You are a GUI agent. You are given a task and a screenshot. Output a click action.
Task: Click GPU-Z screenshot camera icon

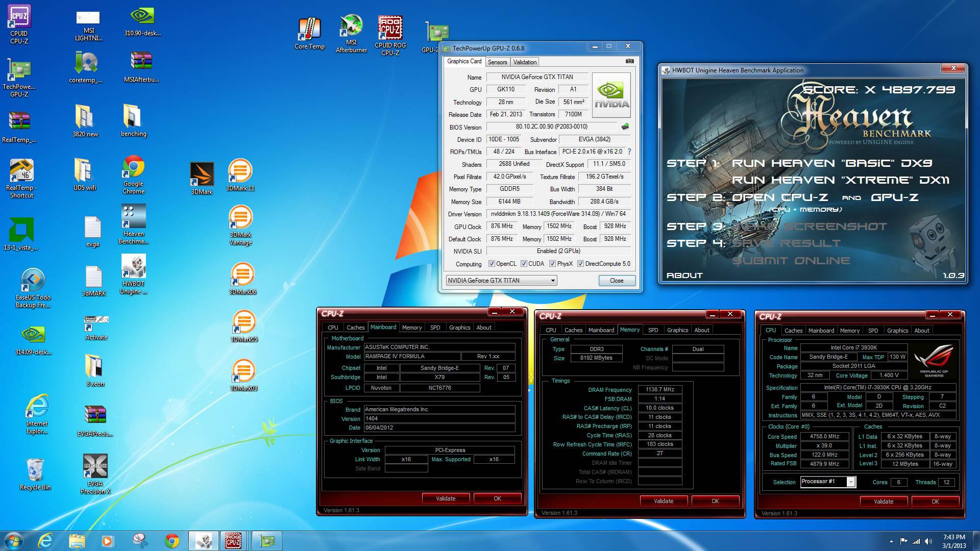tap(630, 61)
